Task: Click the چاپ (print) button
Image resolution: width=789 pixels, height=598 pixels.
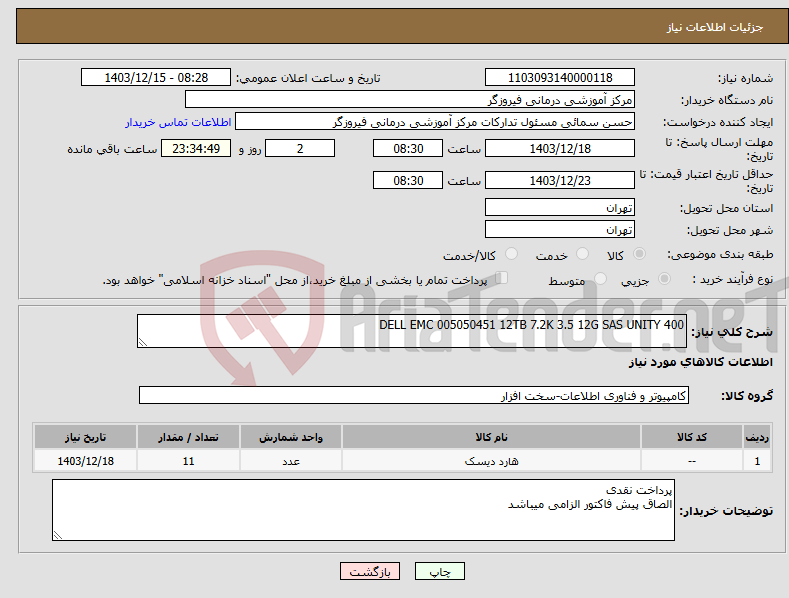Action: pos(439,571)
